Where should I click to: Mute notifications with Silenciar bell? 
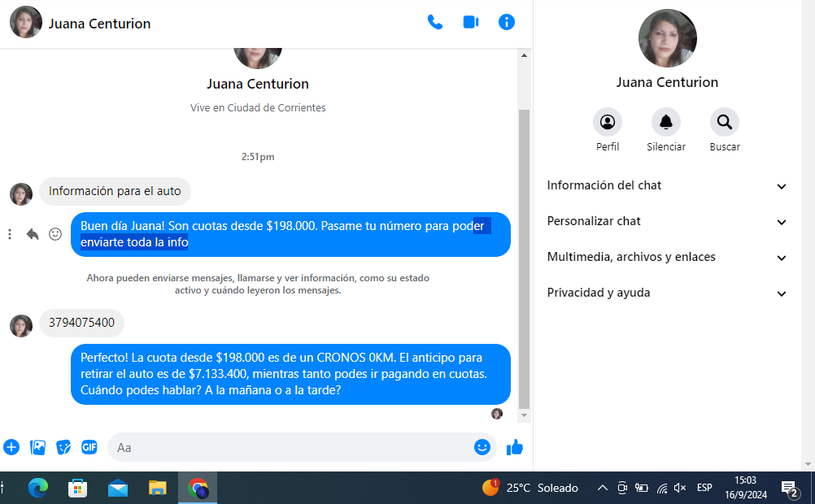[666, 123]
